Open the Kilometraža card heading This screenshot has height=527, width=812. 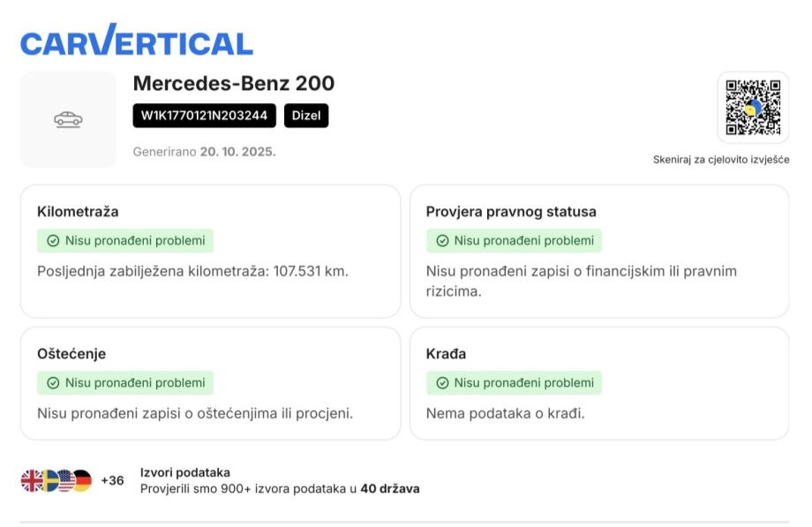pyautogui.click(x=78, y=212)
